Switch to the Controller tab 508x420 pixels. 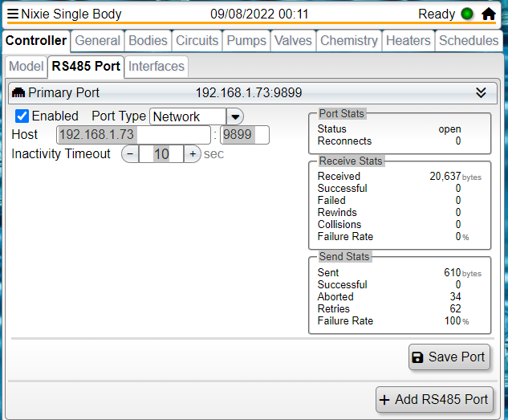pyautogui.click(x=36, y=41)
